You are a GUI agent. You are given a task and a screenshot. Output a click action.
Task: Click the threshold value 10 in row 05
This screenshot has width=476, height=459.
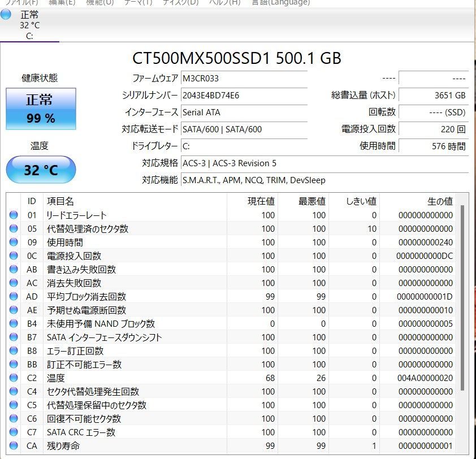coord(372,229)
